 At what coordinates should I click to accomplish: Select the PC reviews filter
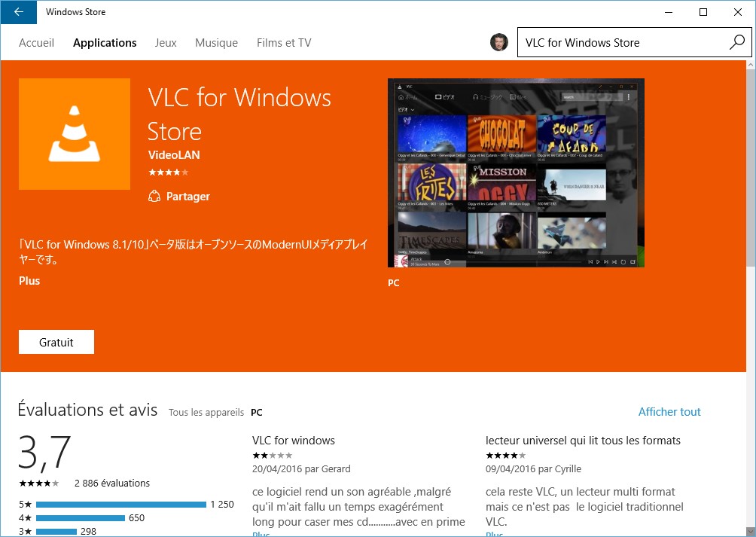pyautogui.click(x=257, y=413)
